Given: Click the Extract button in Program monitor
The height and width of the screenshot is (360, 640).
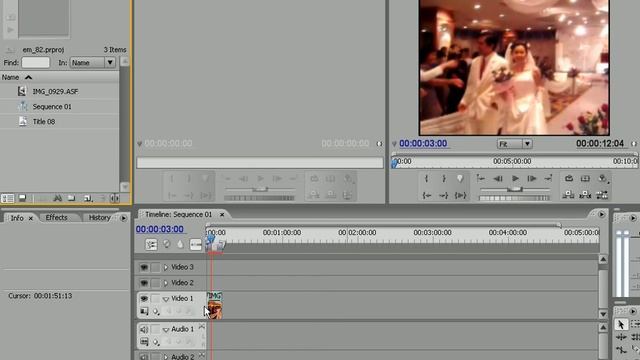Looking at the screenshot, I should point(585,195).
